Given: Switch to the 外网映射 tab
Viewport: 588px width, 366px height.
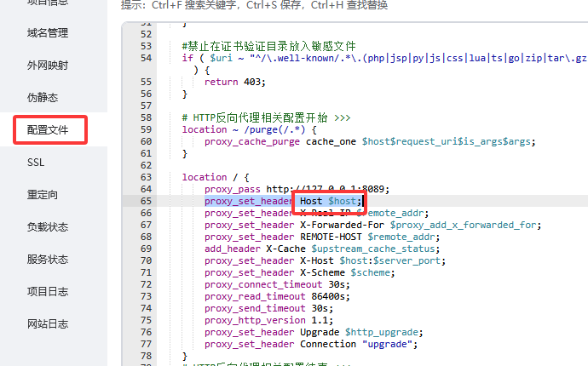Looking at the screenshot, I should (47, 66).
